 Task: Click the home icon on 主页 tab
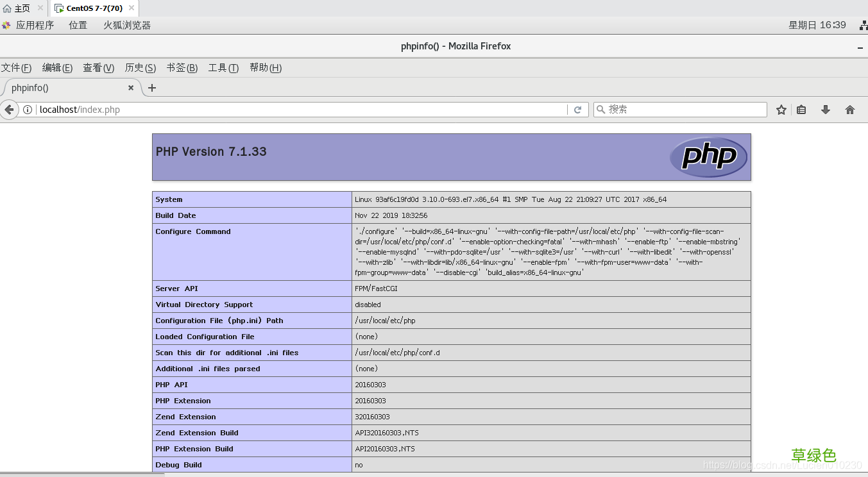coord(7,8)
